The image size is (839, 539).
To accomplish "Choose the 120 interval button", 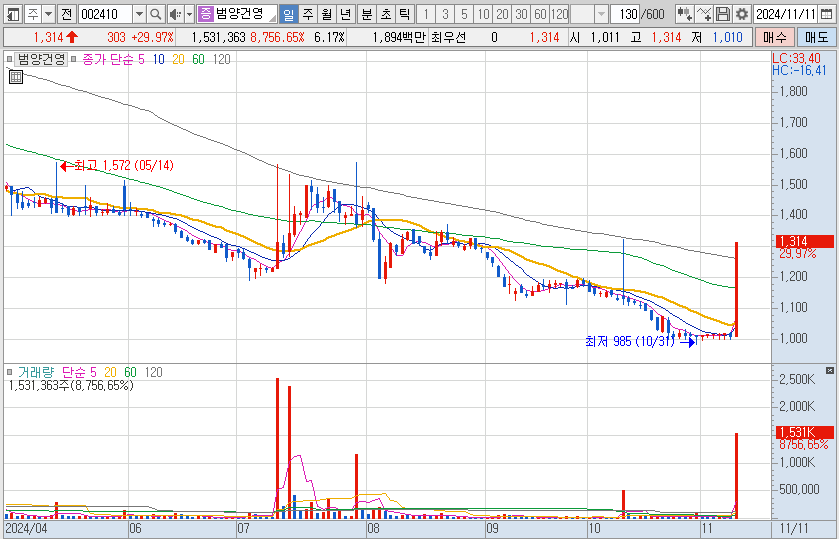I will pyautogui.click(x=560, y=14).
